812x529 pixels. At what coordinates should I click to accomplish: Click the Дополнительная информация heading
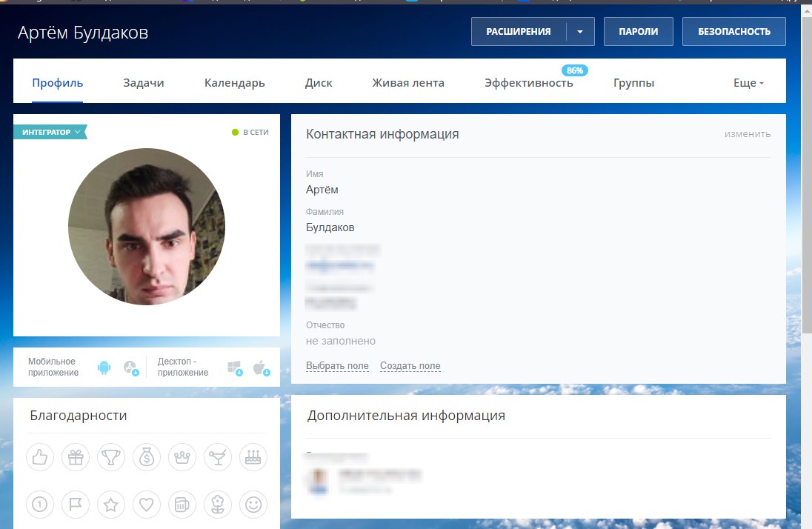406,416
